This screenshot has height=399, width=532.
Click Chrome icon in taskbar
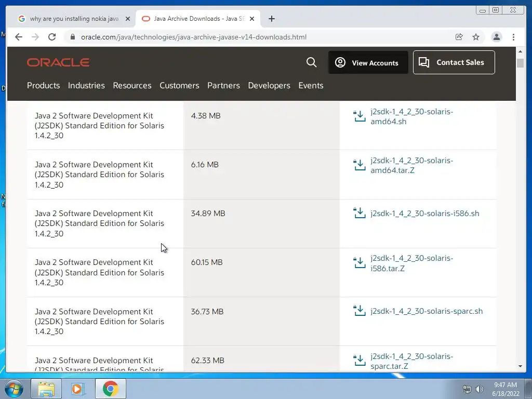point(110,389)
